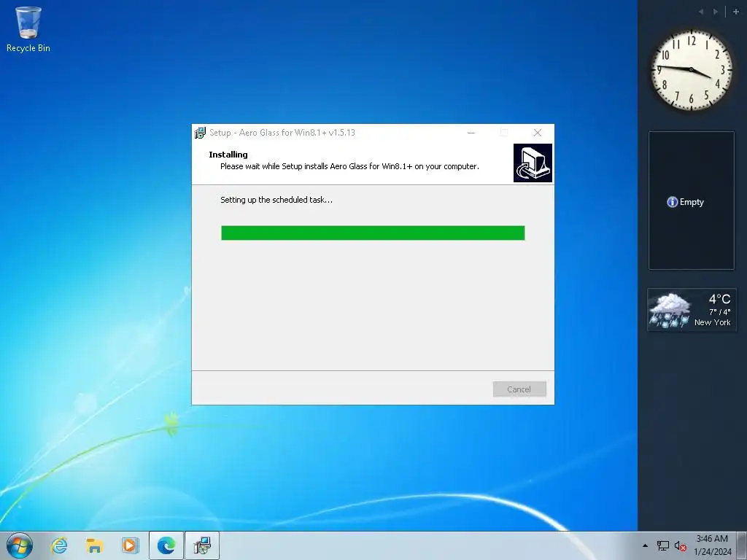
Task: Minimize the Aero Glass Setup window
Action: 471,133
